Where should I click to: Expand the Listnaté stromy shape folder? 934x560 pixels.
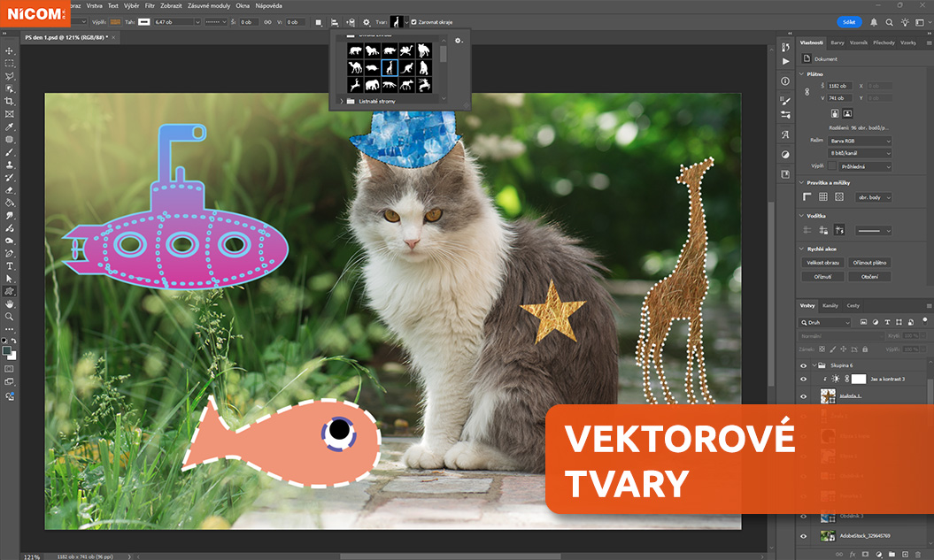(x=342, y=102)
